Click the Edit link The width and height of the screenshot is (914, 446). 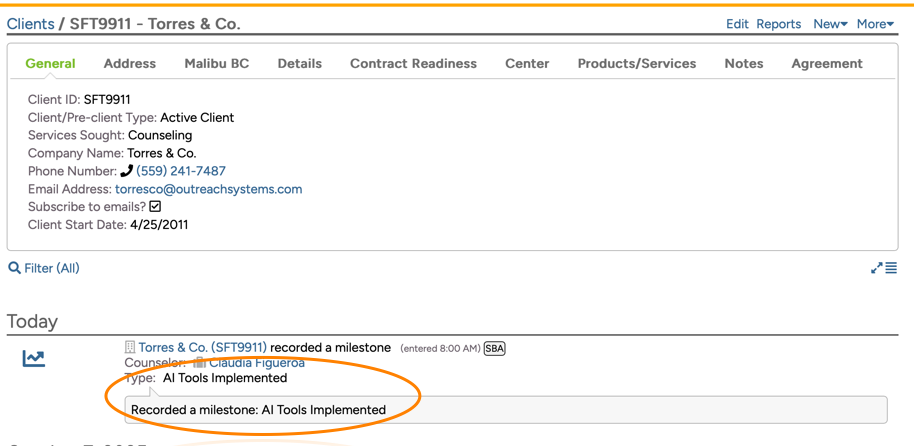pos(737,24)
